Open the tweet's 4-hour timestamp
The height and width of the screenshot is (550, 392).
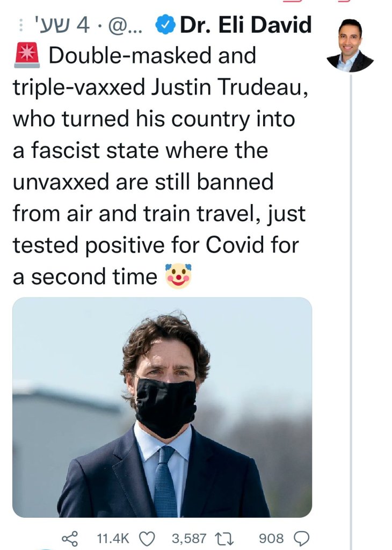[x=71, y=25]
